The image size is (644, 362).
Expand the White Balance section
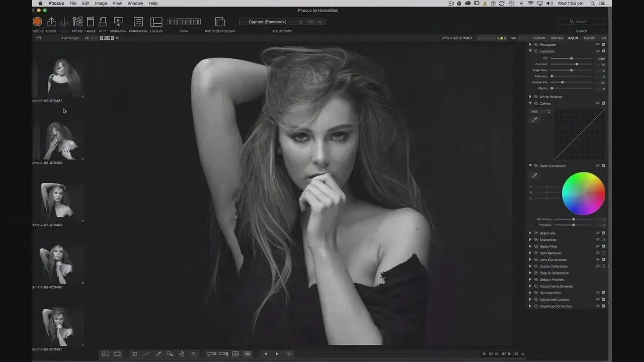pyautogui.click(x=530, y=97)
